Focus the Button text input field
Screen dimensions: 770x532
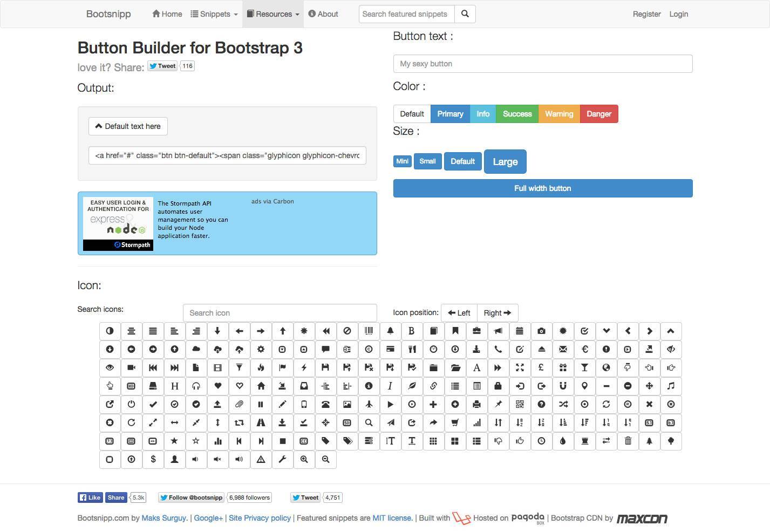coord(543,64)
